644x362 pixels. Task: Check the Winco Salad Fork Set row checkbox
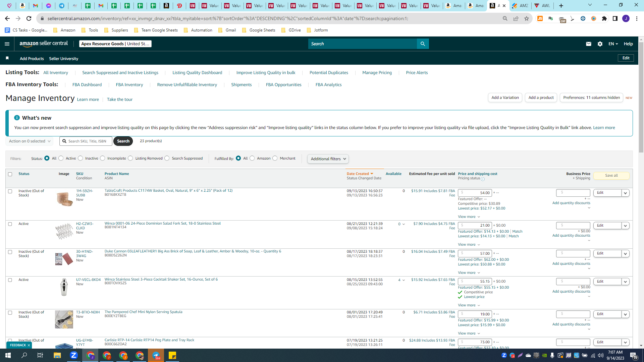(x=10, y=224)
